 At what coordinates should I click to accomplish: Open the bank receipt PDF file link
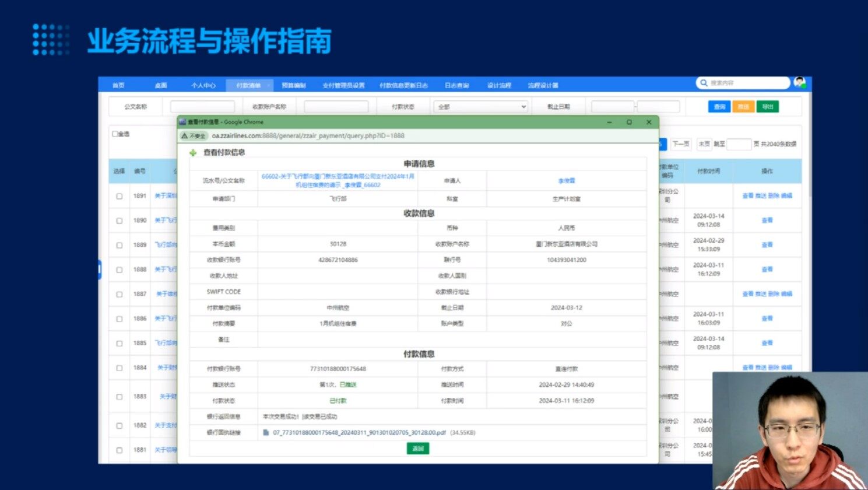(x=359, y=433)
